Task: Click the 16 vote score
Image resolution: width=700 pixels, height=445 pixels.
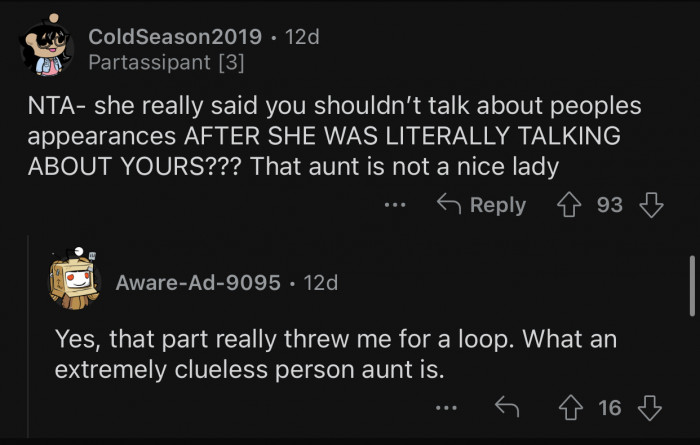Action: pyautogui.click(x=610, y=407)
